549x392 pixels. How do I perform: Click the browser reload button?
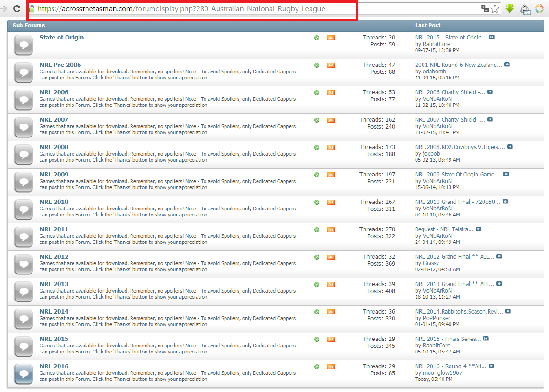(x=16, y=8)
